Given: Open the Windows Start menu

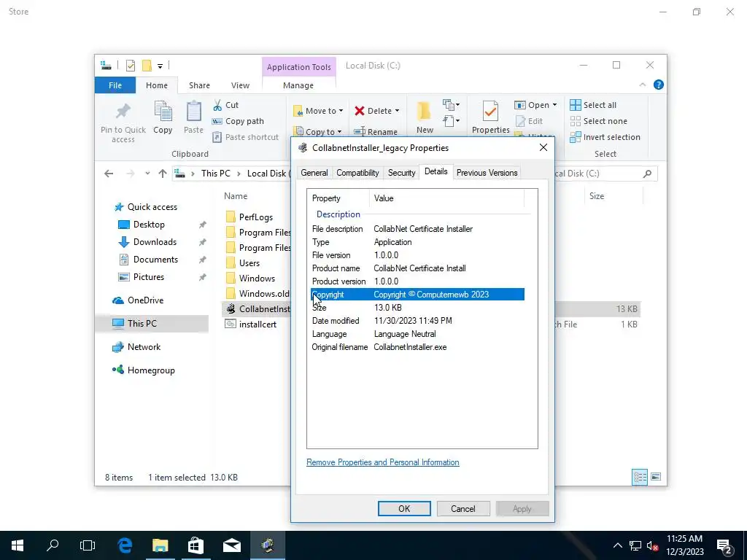Looking at the screenshot, I should [18, 545].
